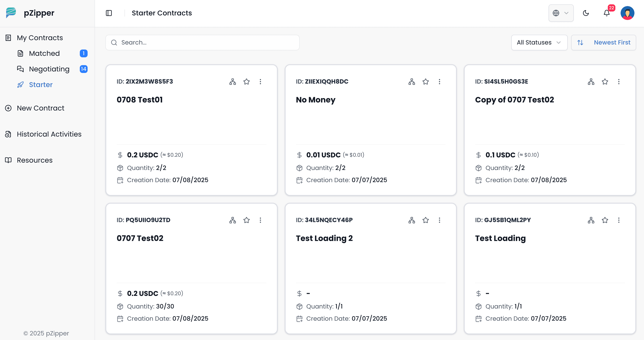Star the Test Loading contract
Viewport: 644px width, 340px height.
tap(605, 220)
